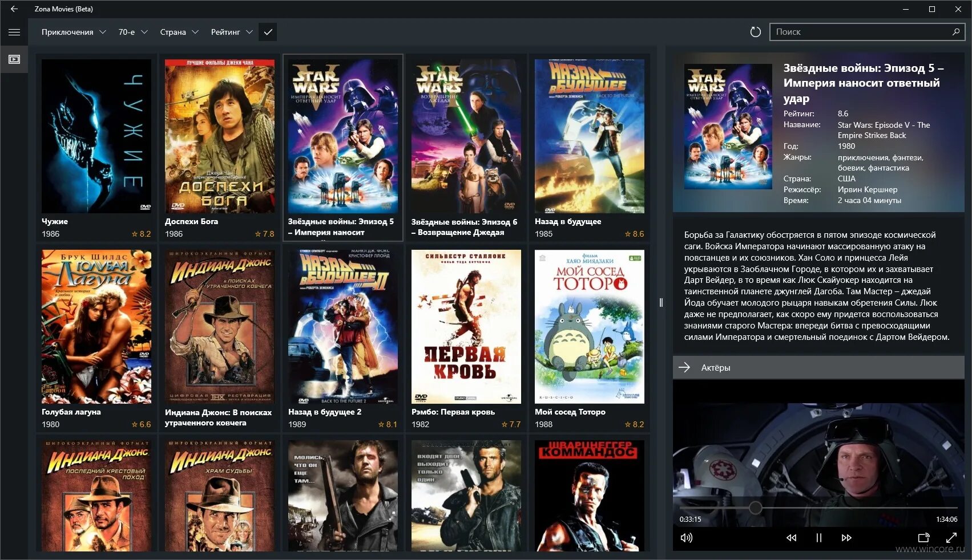Click director name Ирвин Кершнер
Viewport: 972px width, 560px height.
point(868,189)
